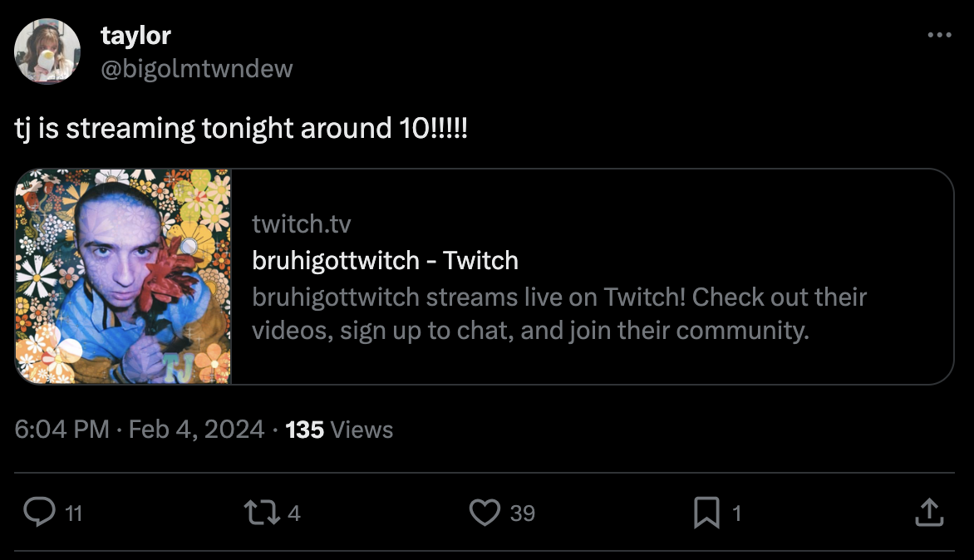
Task: Open the "bruhigottwitch - Twitch" card title
Action: coord(385,261)
